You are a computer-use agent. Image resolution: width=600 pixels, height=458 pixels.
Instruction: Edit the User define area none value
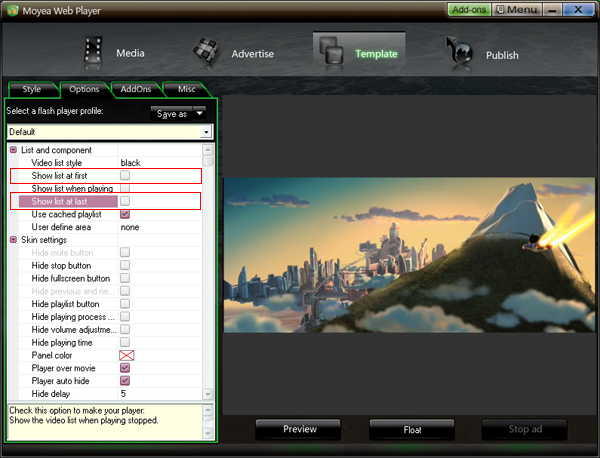(130, 227)
